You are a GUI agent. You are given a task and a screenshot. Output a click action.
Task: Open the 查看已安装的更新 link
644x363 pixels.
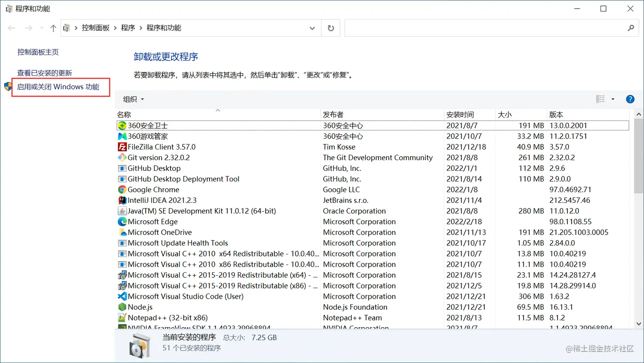click(45, 73)
